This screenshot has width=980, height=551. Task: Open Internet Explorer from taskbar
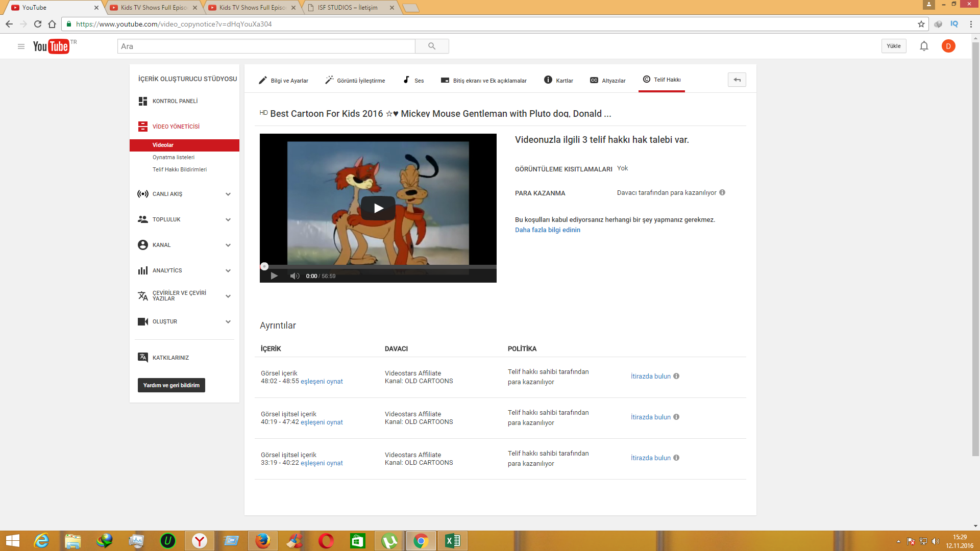pyautogui.click(x=41, y=541)
